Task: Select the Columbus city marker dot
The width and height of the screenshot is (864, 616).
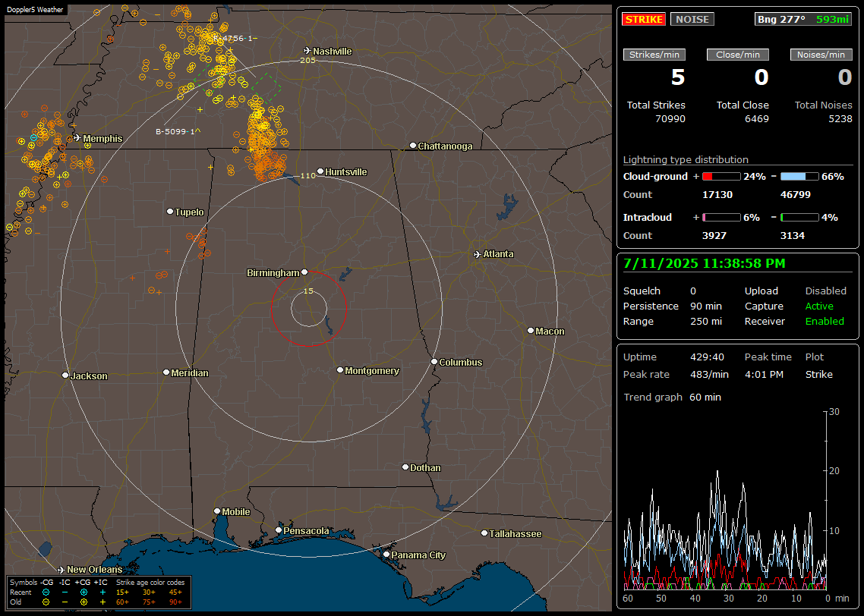Action: click(434, 362)
